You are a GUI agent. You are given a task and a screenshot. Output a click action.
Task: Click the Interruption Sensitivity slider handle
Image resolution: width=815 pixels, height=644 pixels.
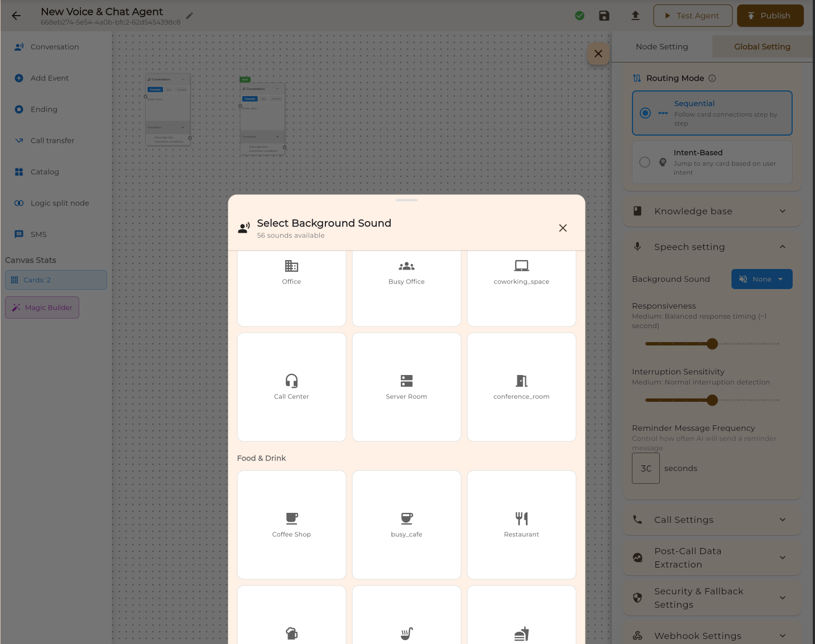coord(712,400)
